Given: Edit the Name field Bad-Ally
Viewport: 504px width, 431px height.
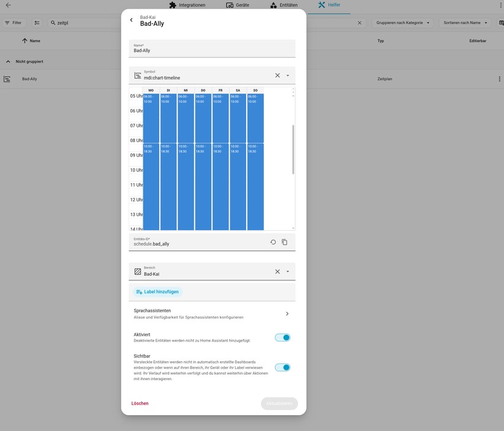Looking at the screenshot, I should pos(212,48).
